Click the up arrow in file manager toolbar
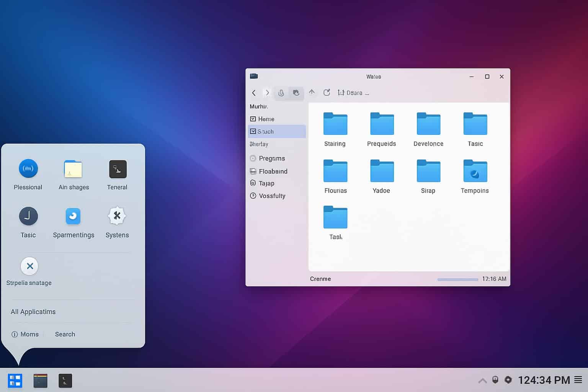This screenshot has width=588, height=392. 312,92
